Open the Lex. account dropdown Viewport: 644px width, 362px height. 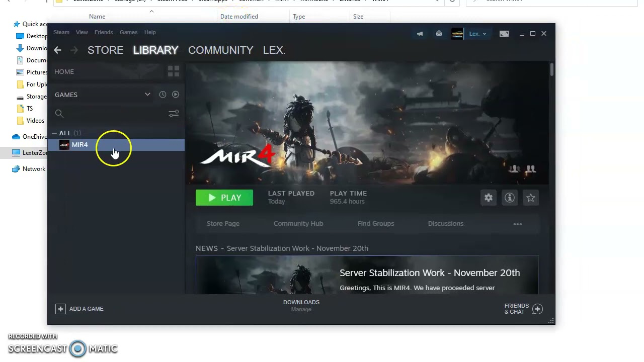[x=477, y=34]
